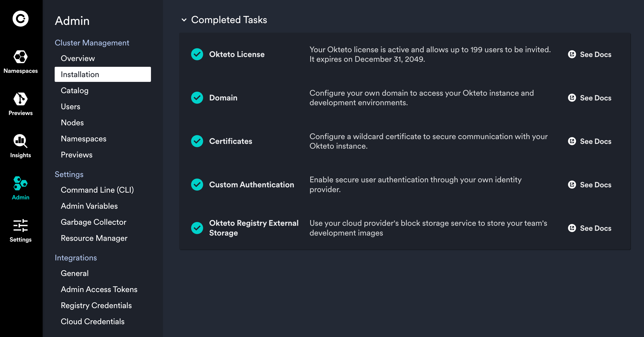The image size is (644, 337).
Task: Open the Catalog menu item
Action: pos(74,90)
